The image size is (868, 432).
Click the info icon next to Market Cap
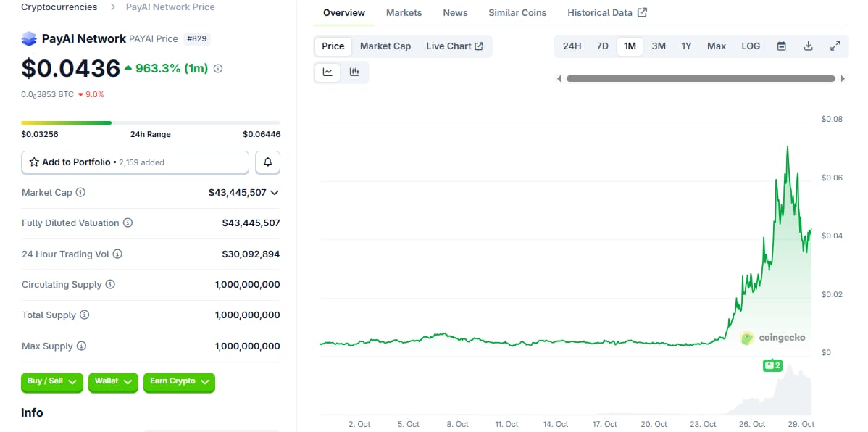click(x=80, y=193)
